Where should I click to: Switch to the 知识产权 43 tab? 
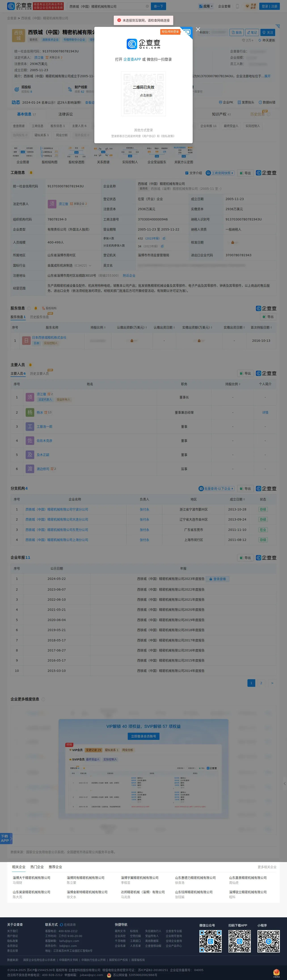(221, 114)
